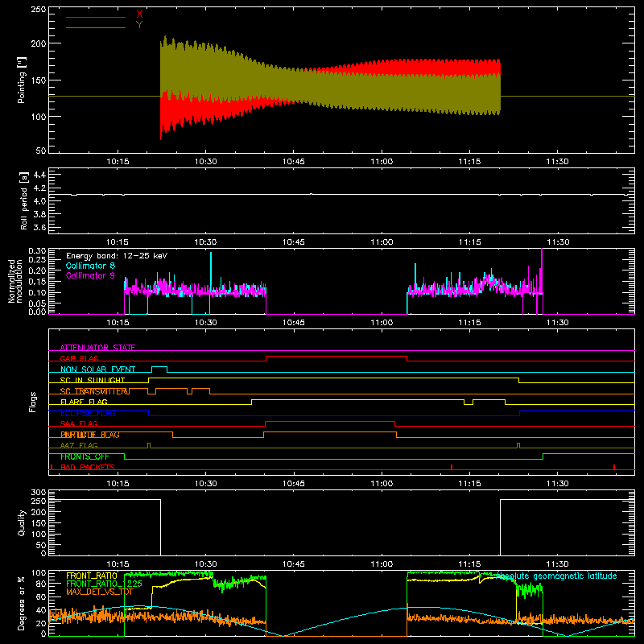Click the olive Y legend label
This screenshot has width=644, height=644.
click(x=139, y=25)
